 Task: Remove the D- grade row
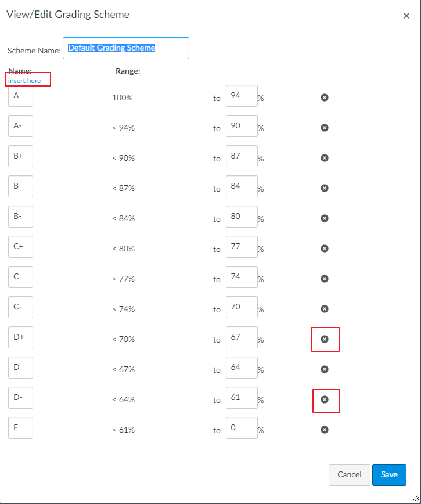[325, 399]
